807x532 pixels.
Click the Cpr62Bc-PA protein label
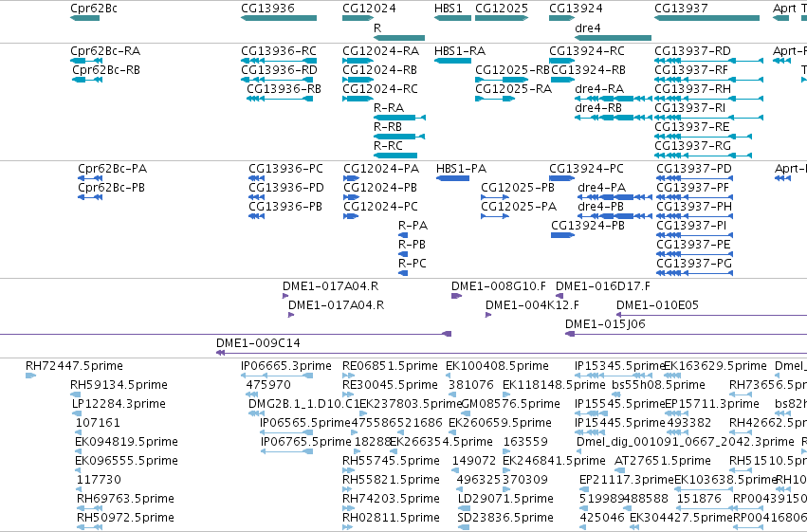[x=112, y=169]
